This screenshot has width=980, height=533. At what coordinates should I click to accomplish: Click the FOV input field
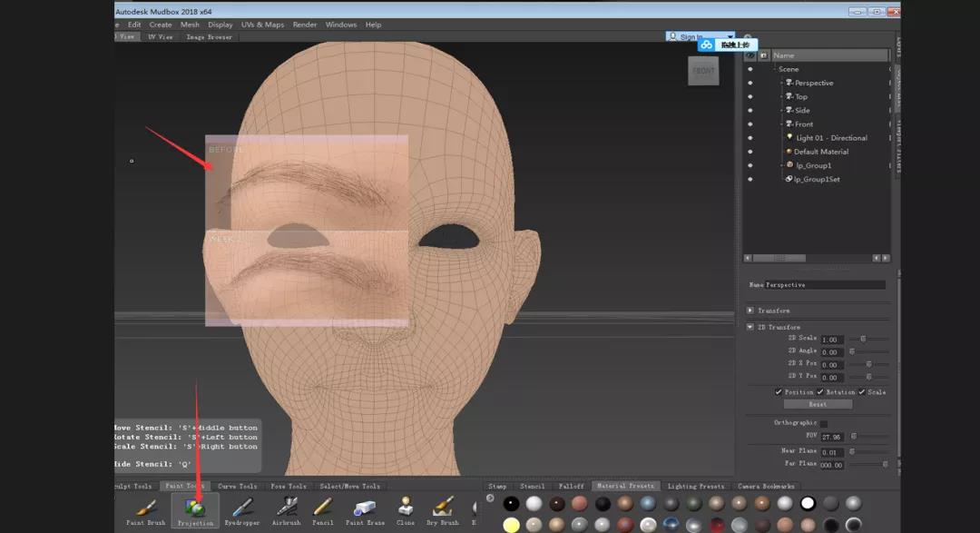tap(832, 438)
